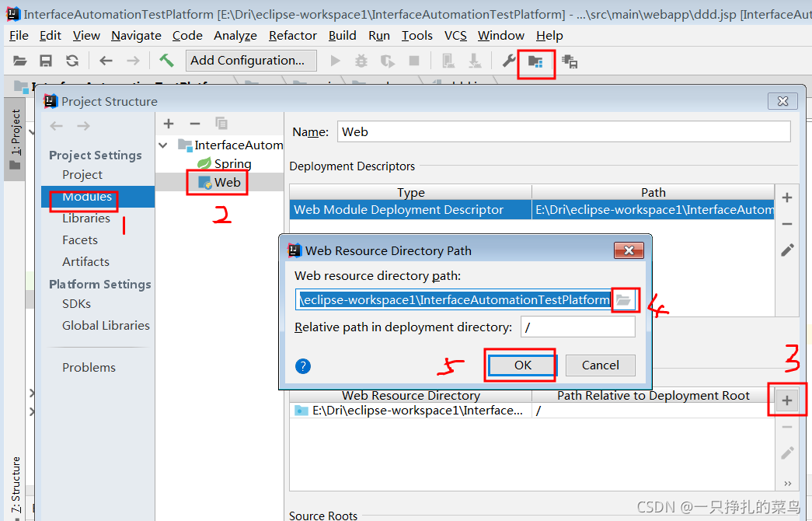Select Artifacts in Project Settings
812x521 pixels.
tap(86, 262)
